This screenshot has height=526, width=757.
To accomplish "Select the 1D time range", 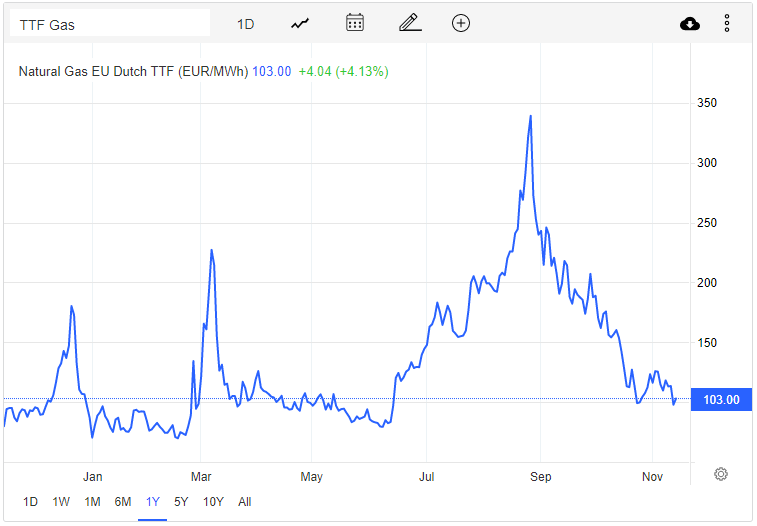I will tap(30, 502).
